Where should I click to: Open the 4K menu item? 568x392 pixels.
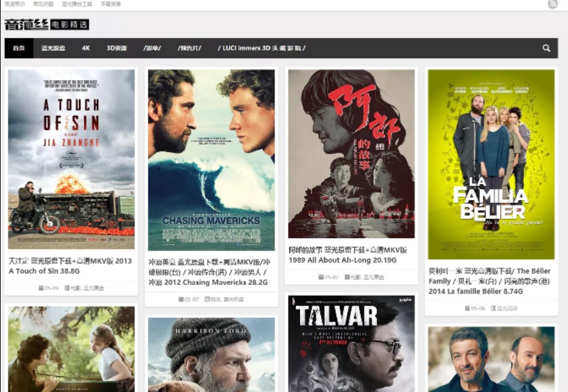86,48
